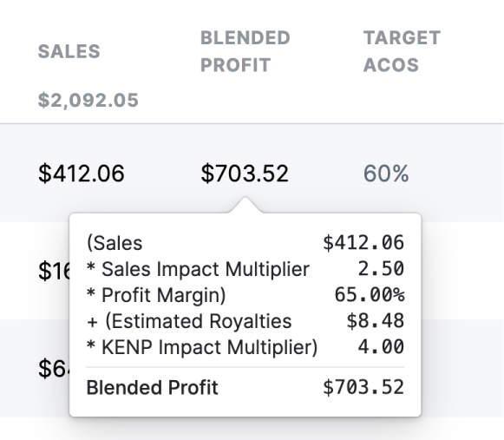
Task: Select the $703.52 total in tooltip
Action: (363, 387)
